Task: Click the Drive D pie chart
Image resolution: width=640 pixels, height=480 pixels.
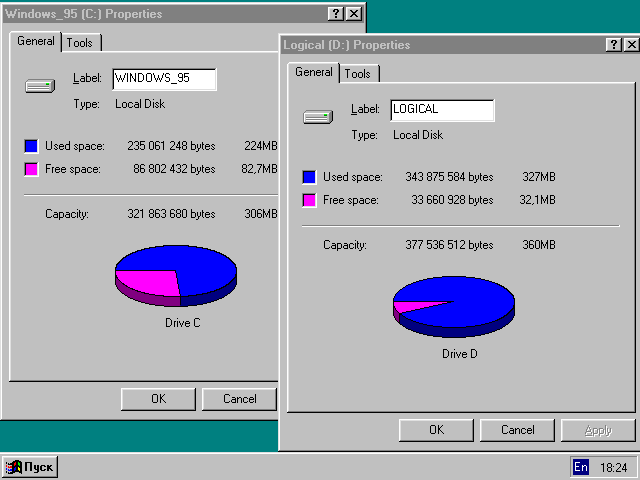Action: coord(454,307)
